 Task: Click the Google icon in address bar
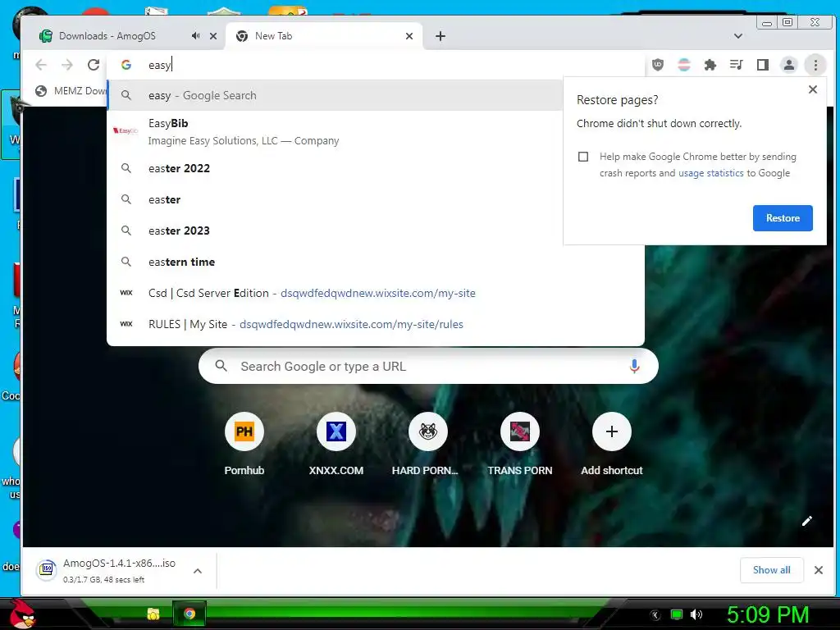[x=126, y=65]
